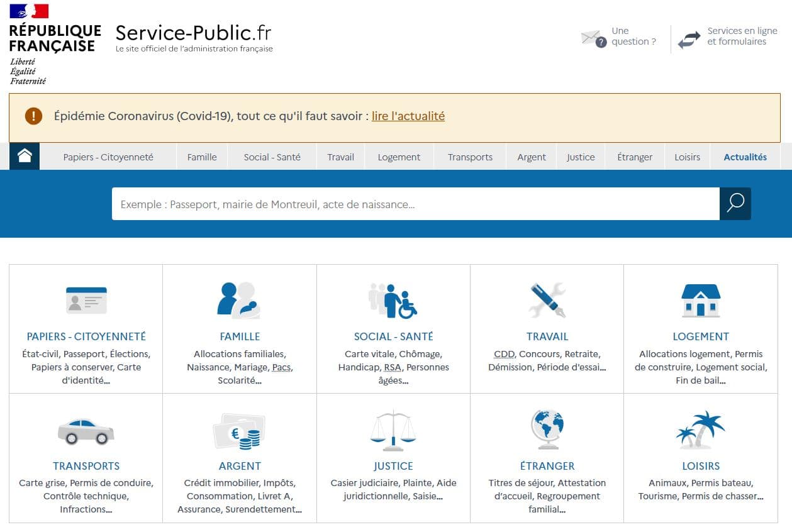Screen dimensions: 792x532
Task: Click the tagline 'Le site officiel de l'administration française'
Action: (194, 49)
